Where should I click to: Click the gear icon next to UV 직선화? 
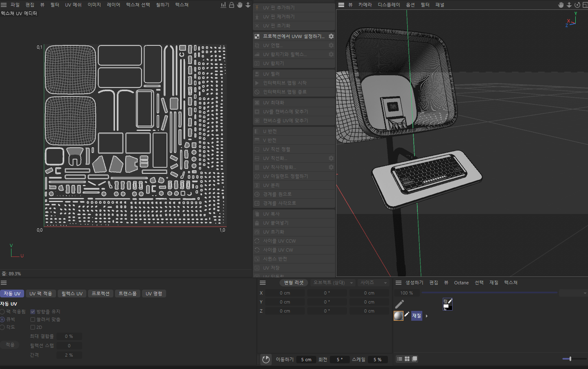331,158
